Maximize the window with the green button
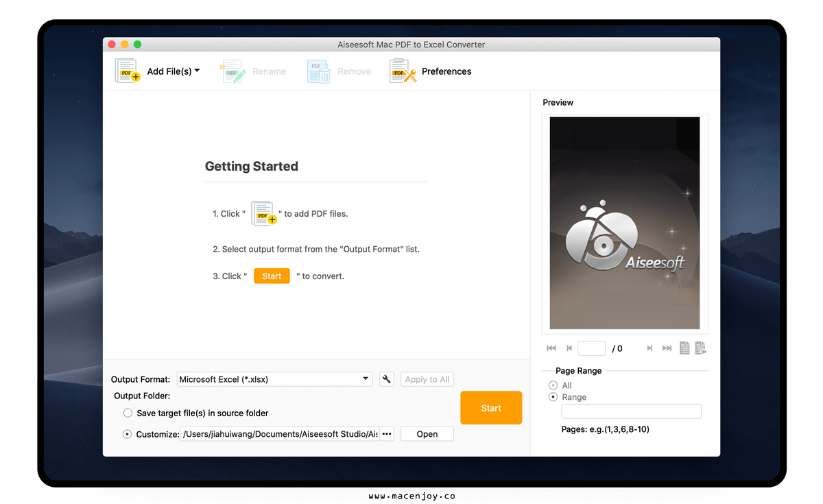Image resolution: width=823 pixels, height=504 pixels. pyautogui.click(x=137, y=45)
